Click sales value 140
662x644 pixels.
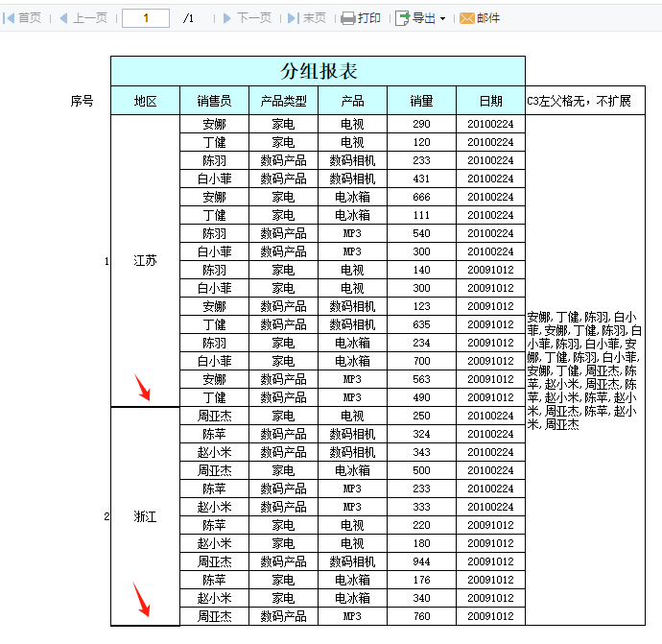click(421, 270)
